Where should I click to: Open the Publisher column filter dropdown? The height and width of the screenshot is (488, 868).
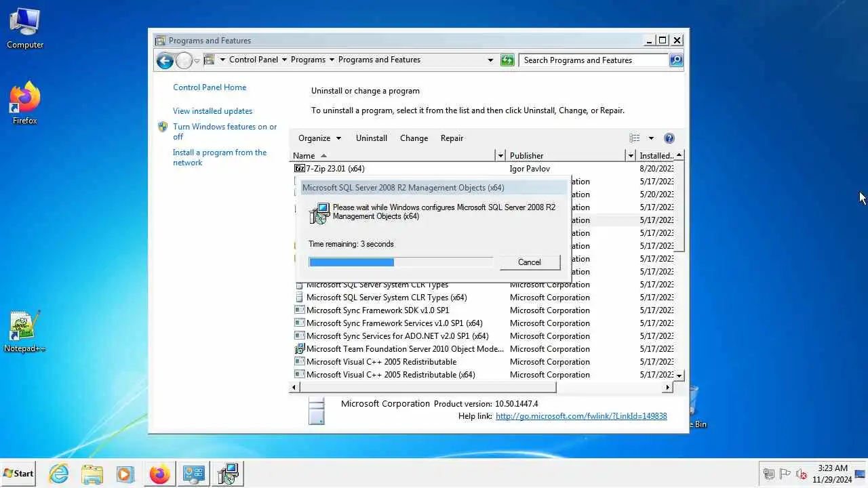tap(631, 155)
